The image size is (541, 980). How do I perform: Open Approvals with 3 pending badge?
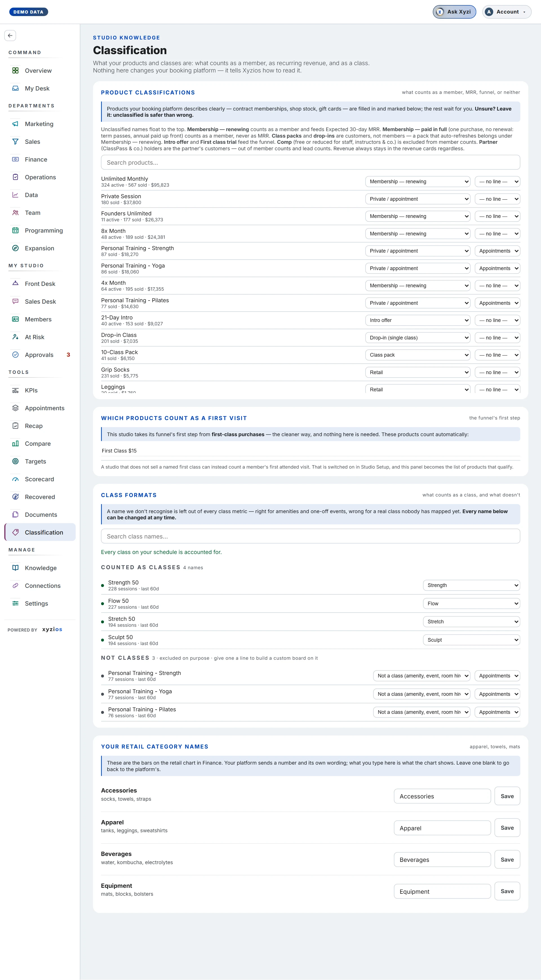click(x=40, y=355)
